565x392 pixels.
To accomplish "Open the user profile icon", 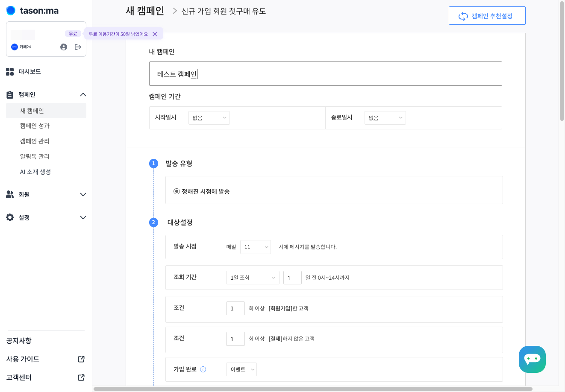I will (64, 47).
